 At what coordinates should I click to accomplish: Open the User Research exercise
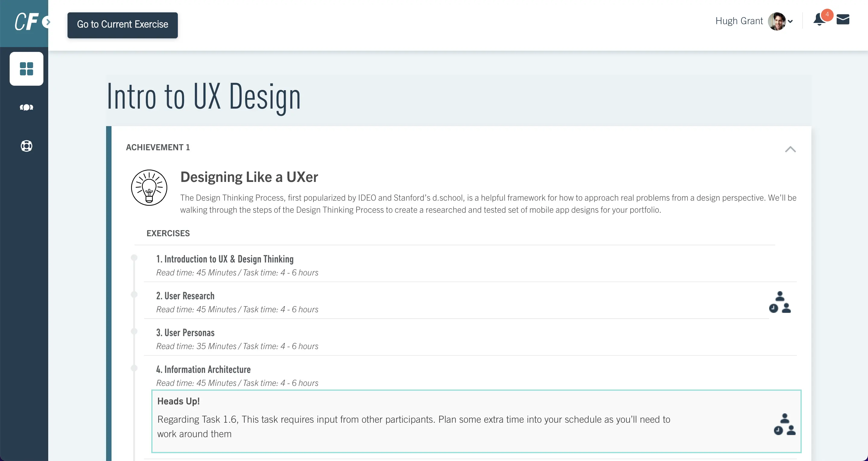point(185,296)
